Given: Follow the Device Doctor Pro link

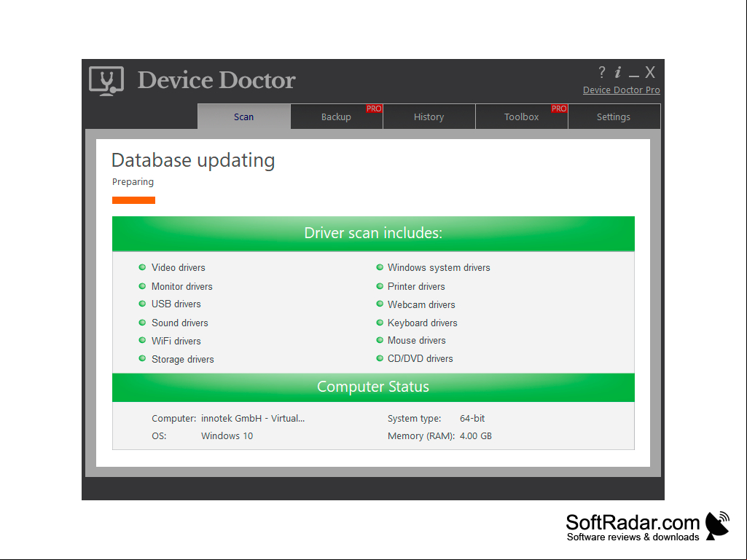Looking at the screenshot, I should pyautogui.click(x=621, y=90).
